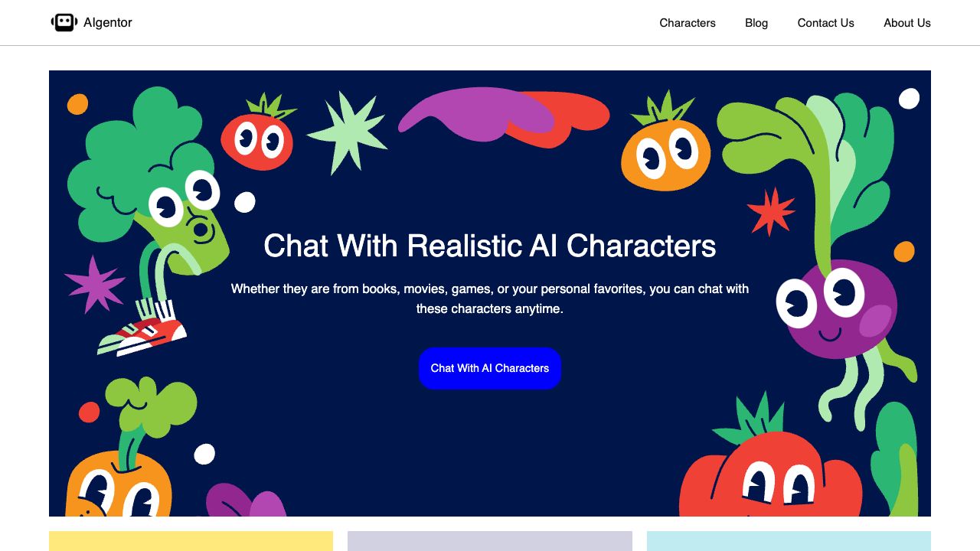The height and width of the screenshot is (551, 980).
Task: Click the orange fruit character with leaves
Action: pyautogui.click(x=665, y=152)
